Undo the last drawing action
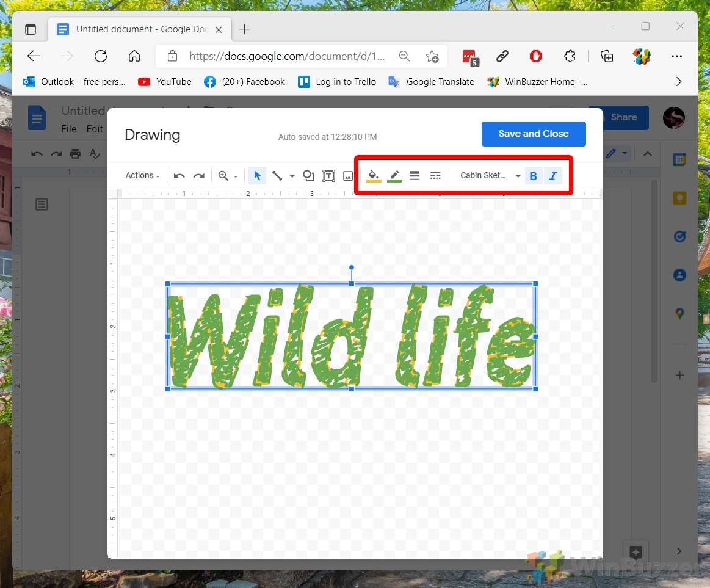 [179, 176]
